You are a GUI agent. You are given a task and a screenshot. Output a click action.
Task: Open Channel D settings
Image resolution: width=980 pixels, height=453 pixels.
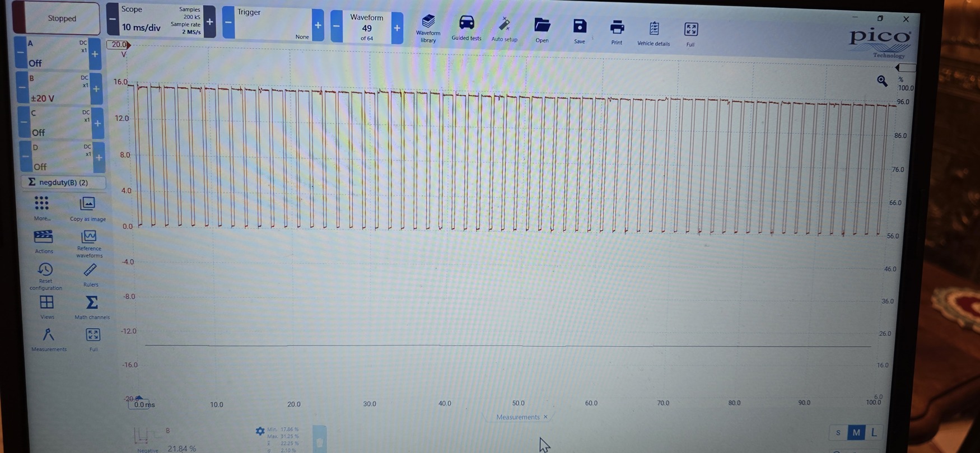point(62,157)
